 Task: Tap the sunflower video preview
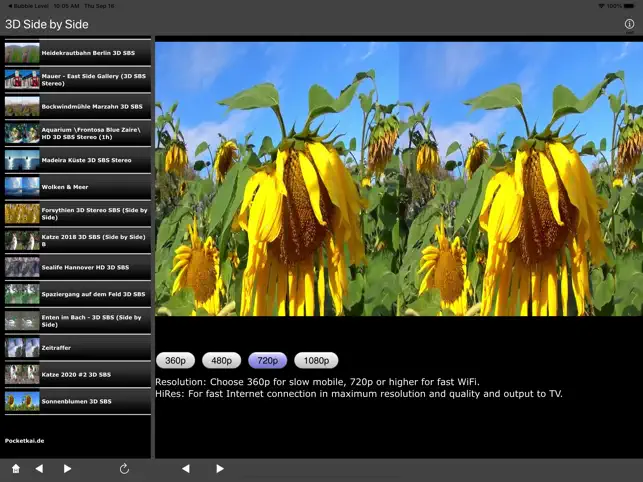399,179
